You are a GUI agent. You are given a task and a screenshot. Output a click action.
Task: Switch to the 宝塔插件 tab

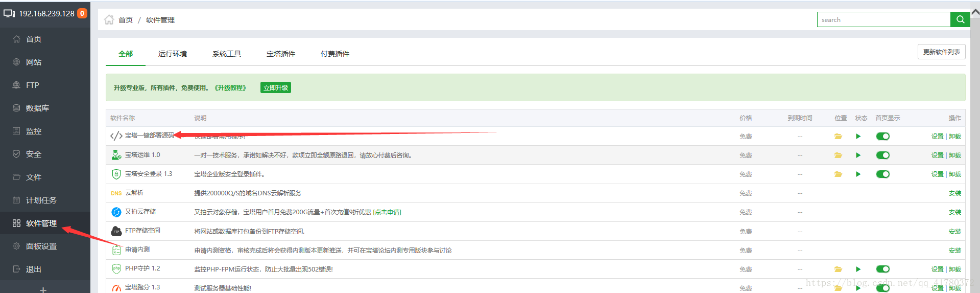281,54
